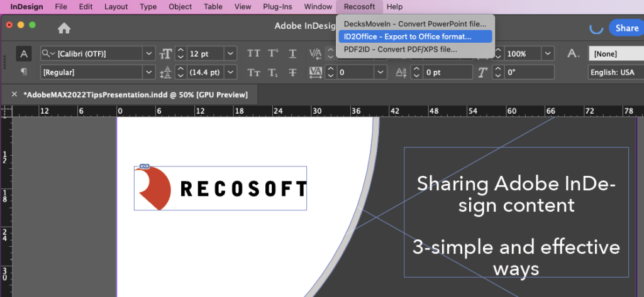Open the leading 14.4 pt dropdown

230,73
